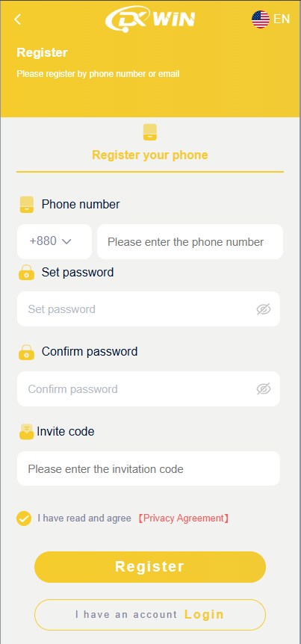Open the Privacy Agreement link
The image size is (301, 644).
click(x=183, y=518)
